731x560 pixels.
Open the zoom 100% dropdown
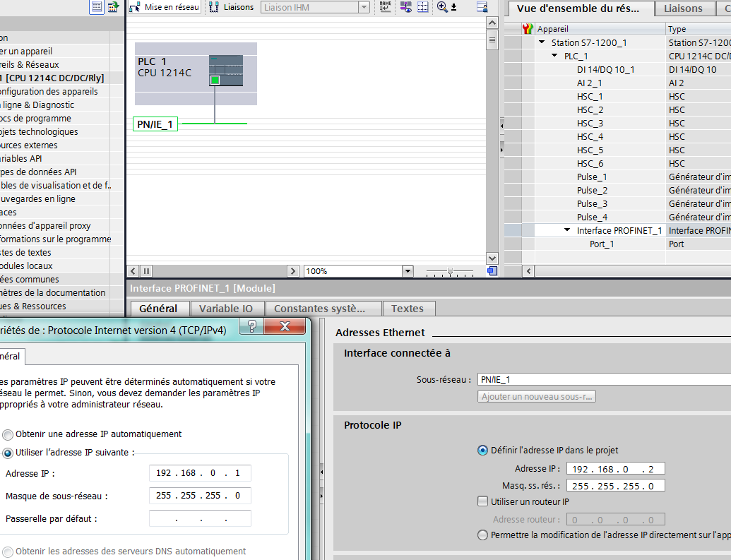pos(407,271)
